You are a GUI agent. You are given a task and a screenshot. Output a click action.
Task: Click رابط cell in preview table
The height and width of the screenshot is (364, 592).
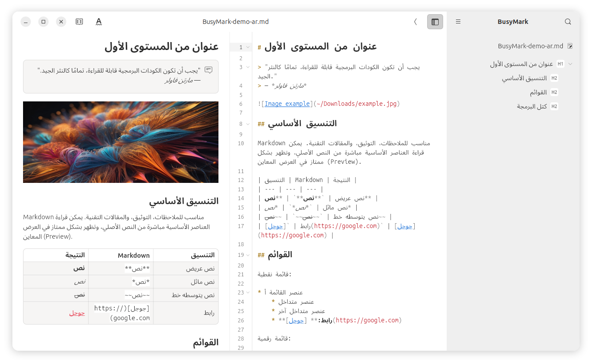click(209, 313)
